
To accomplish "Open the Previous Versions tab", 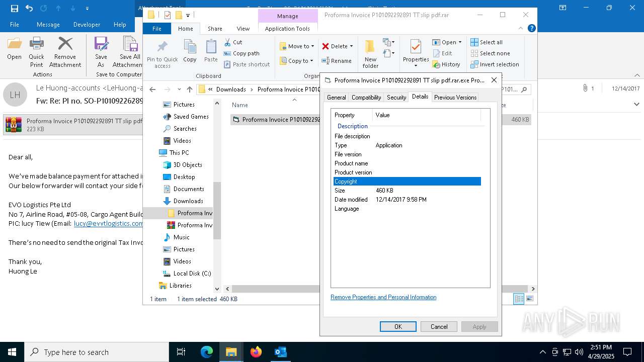I will pos(455,98).
